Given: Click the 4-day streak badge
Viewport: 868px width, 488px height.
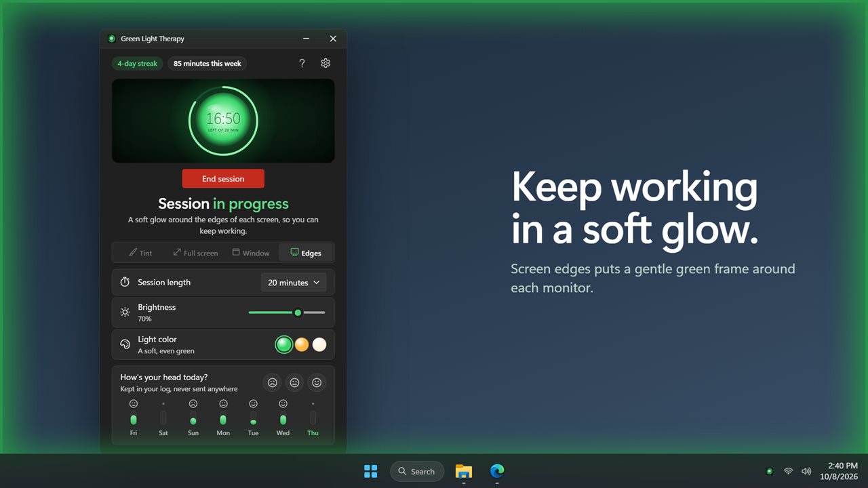Looking at the screenshot, I should tap(137, 64).
